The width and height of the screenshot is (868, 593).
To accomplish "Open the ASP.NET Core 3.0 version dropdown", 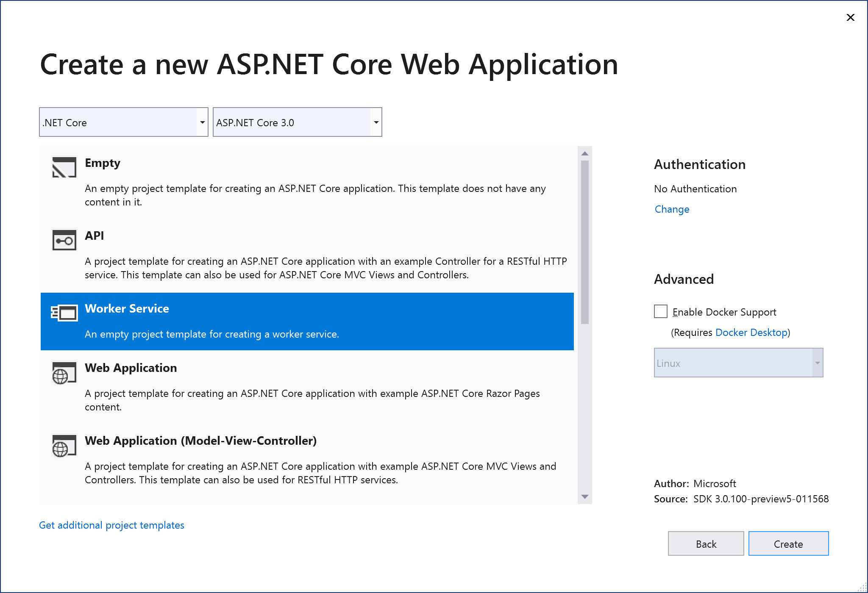I will tap(376, 122).
